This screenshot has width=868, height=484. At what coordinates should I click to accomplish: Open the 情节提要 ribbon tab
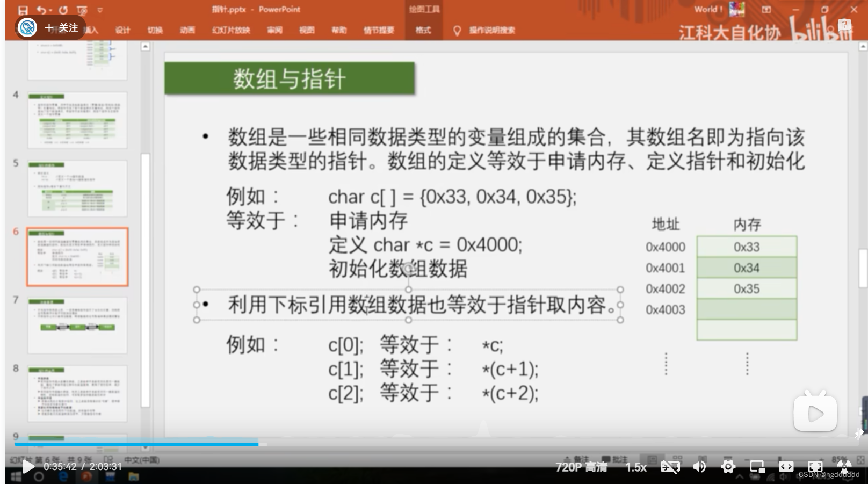379,30
